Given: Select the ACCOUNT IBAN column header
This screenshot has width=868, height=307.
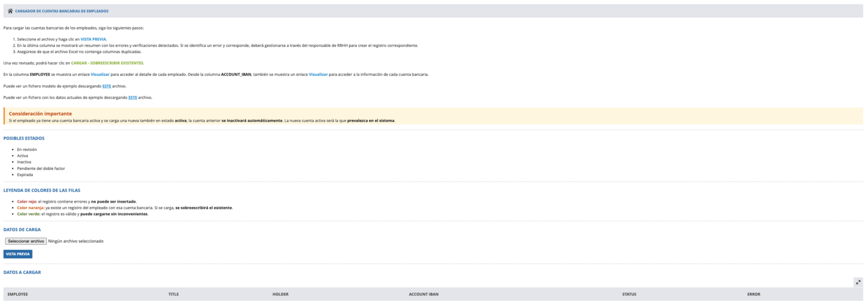Looking at the screenshot, I should 427,294.
